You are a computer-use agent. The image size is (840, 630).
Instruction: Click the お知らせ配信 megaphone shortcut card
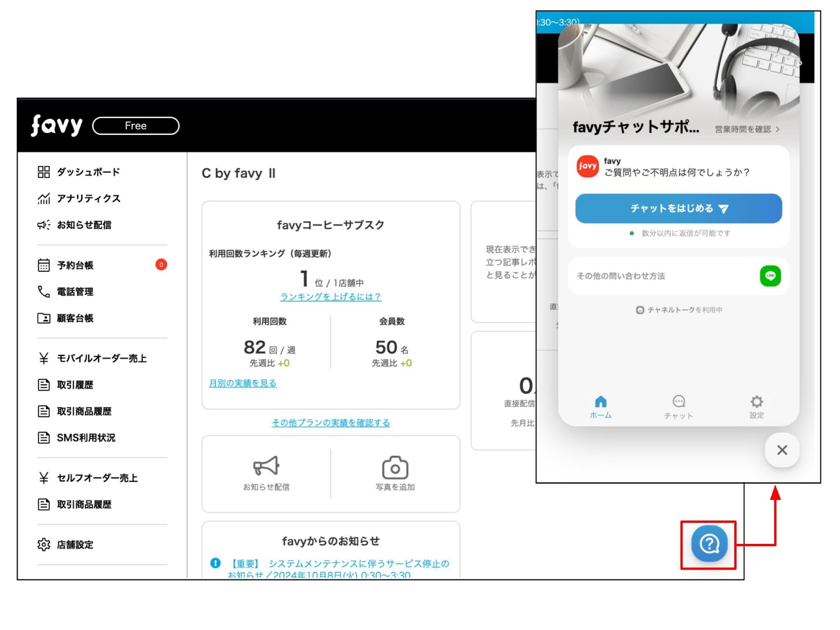click(266, 474)
